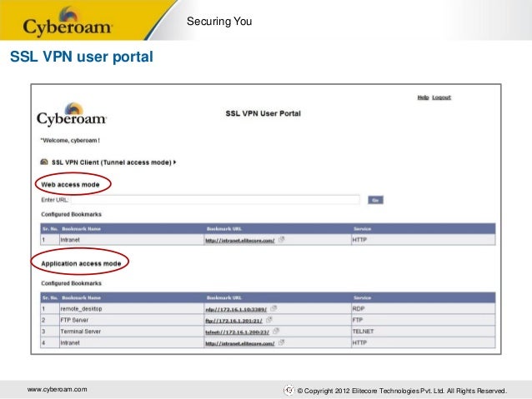Image resolution: width=532 pixels, height=399 pixels.
Task: Click Bookmark URL header in Web access table
Action: click(224, 229)
